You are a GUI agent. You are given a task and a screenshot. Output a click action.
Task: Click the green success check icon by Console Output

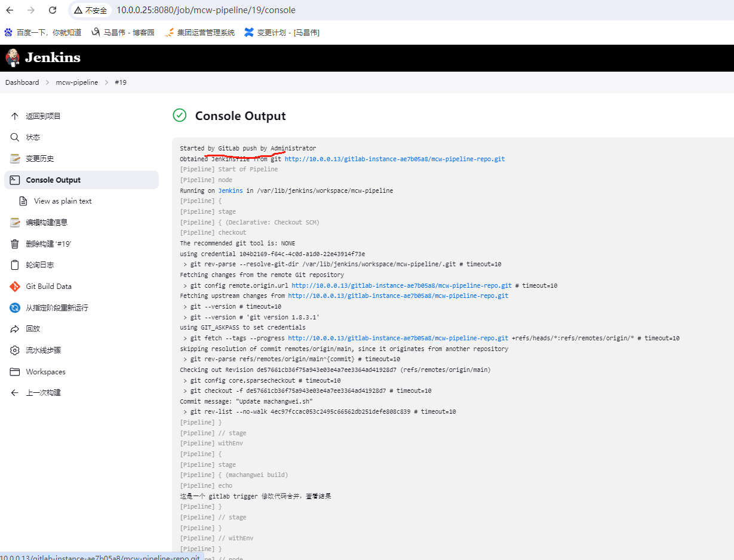click(x=179, y=115)
